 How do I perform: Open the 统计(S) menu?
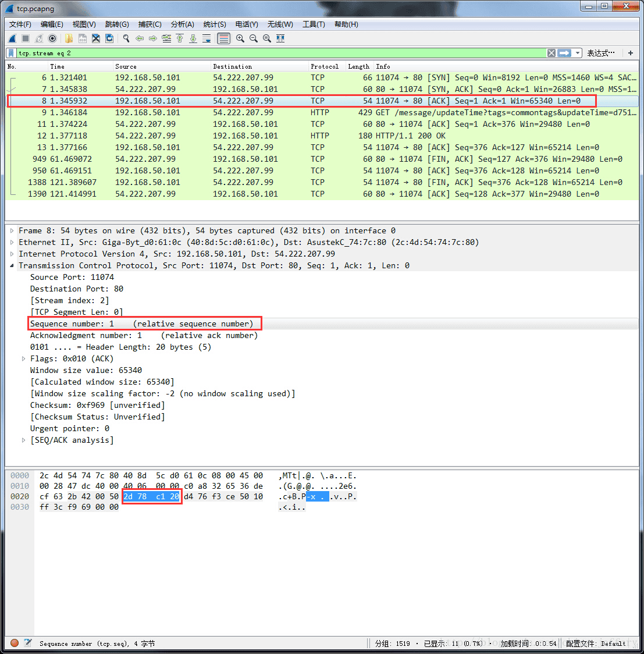(215, 24)
